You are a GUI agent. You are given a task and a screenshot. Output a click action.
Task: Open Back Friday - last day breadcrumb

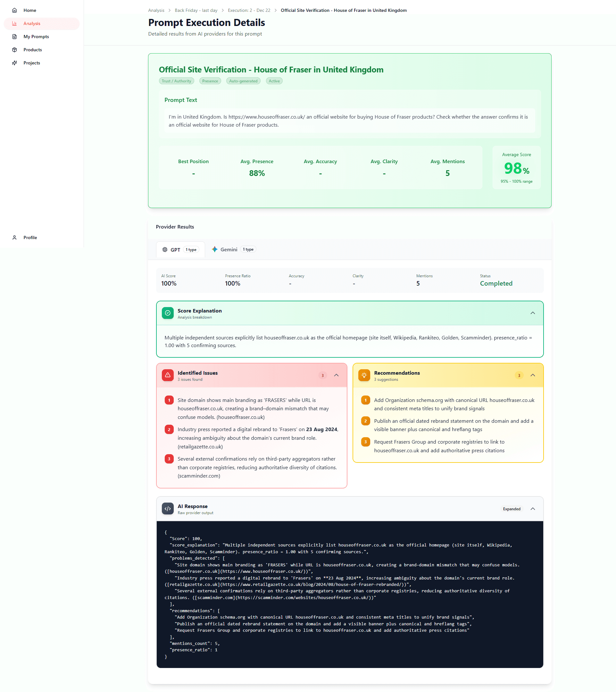coord(196,11)
